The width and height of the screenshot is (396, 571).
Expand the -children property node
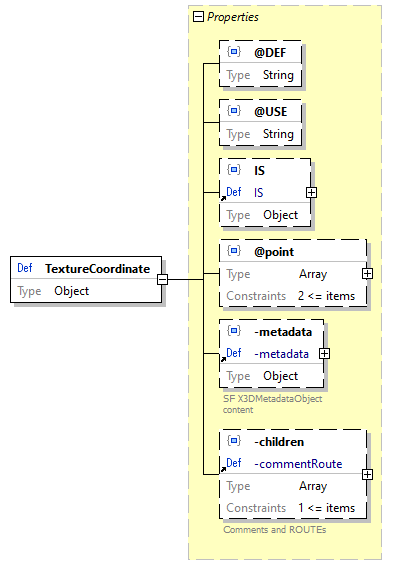tap(367, 474)
